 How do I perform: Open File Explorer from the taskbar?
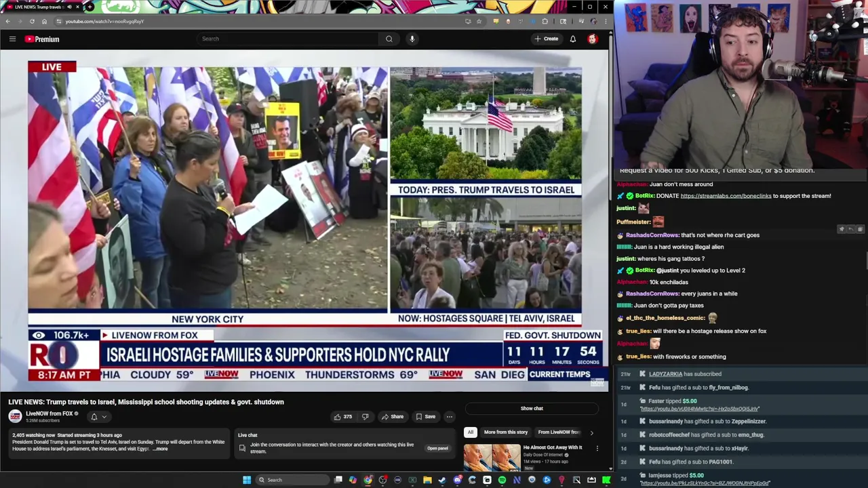pos(427,480)
